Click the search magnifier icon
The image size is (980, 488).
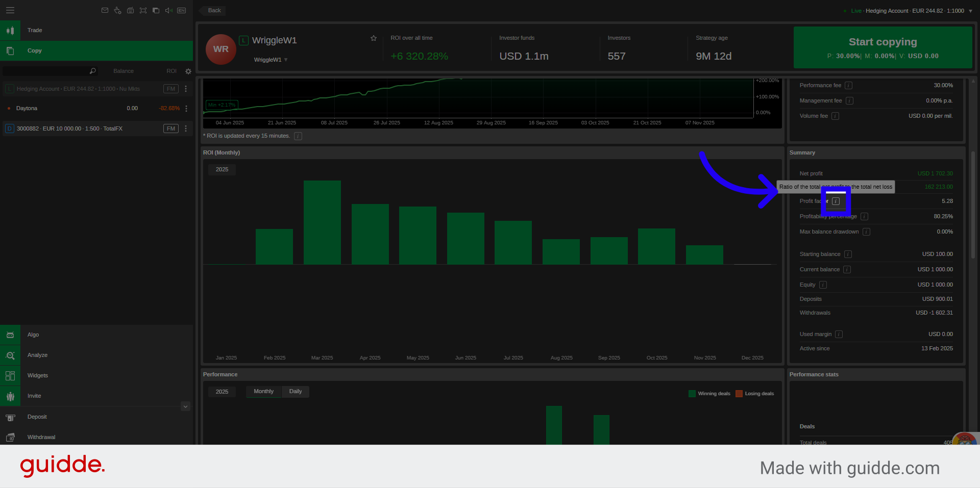point(92,71)
